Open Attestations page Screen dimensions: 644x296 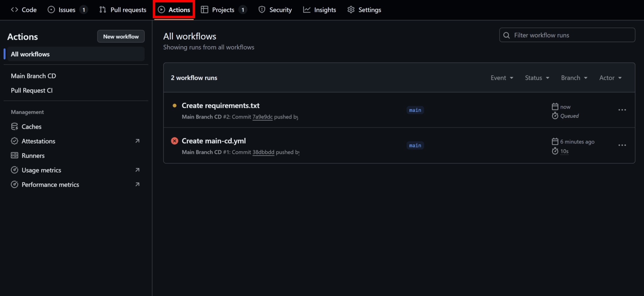pyautogui.click(x=38, y=141)
